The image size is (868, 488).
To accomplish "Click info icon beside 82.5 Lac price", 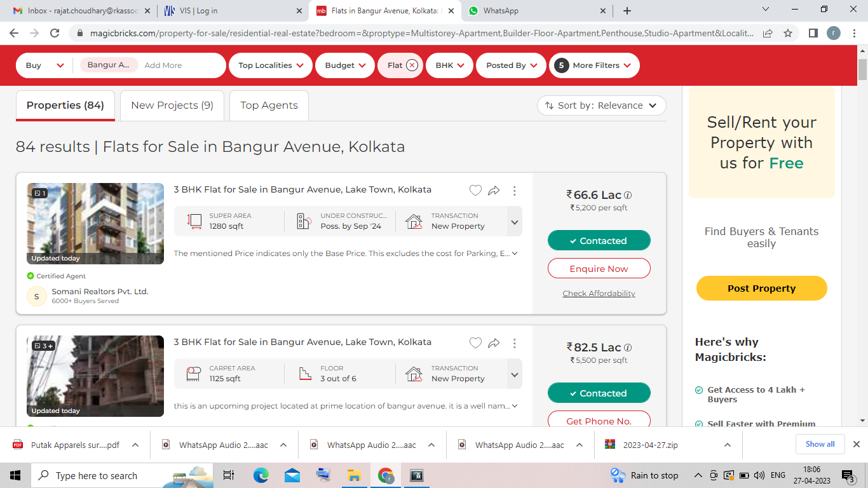I will (x=628, y=348).
